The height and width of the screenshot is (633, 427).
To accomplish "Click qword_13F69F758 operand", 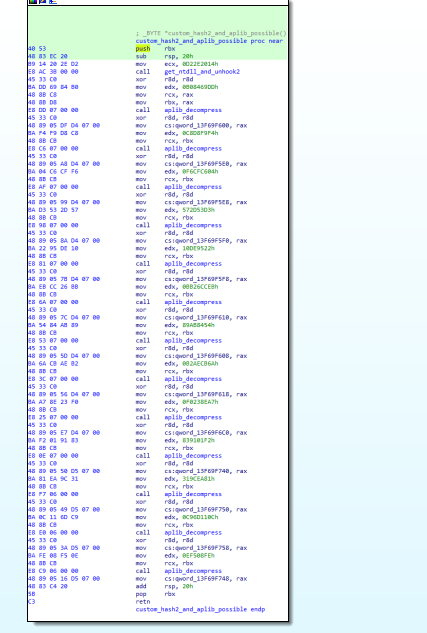I will pyautogui.click(x=199, y=548).
